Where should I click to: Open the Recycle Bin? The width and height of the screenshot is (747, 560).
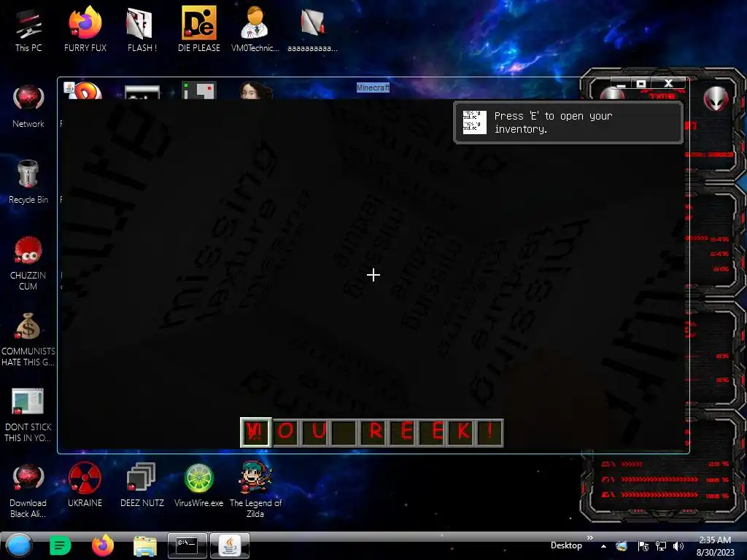coord(28,182)
